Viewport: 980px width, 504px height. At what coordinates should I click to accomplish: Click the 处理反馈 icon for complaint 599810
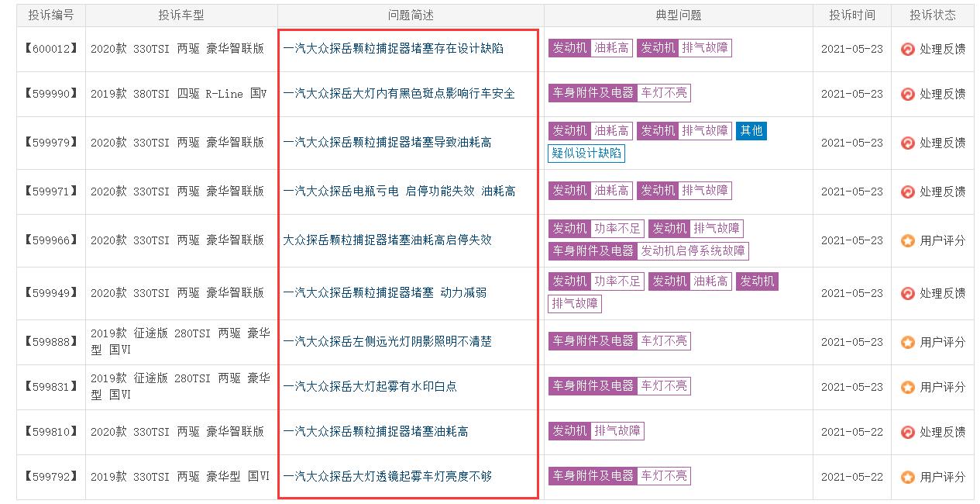pyautogui.click(x=907, y=432)
